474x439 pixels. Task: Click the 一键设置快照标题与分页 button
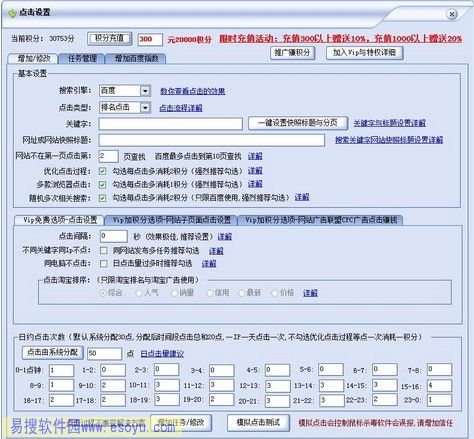298,123
